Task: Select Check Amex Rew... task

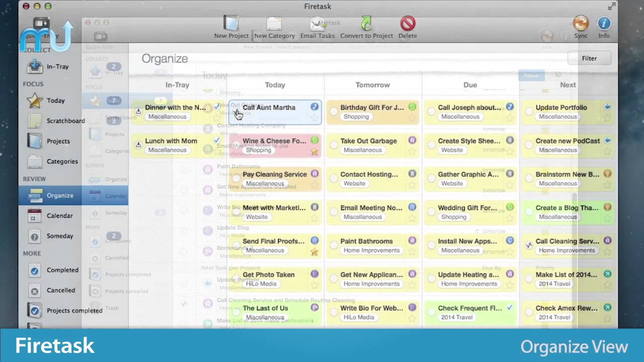Action: tap(568, 312)
